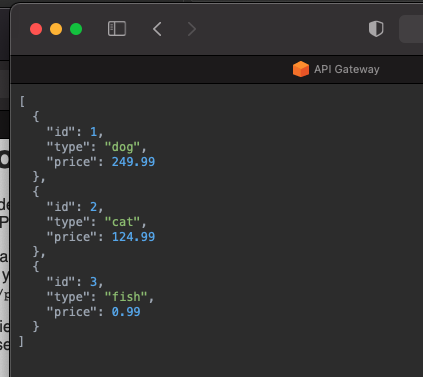This screenshot has height=377, width=423.
Task: Toggle the Safari sidebar button
Action: tap(117, 29)
